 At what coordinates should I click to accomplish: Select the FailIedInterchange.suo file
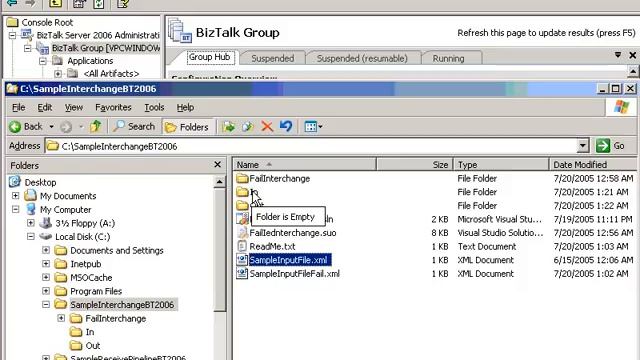pos(287,233)
